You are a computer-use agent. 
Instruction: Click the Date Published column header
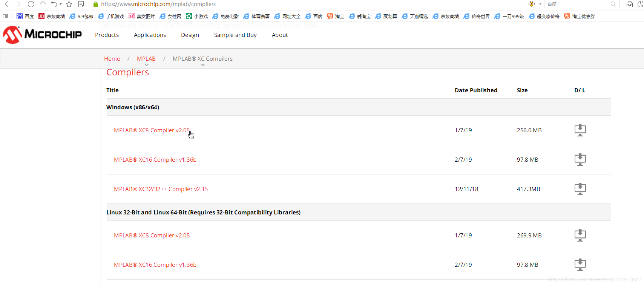tap(476, 90)
